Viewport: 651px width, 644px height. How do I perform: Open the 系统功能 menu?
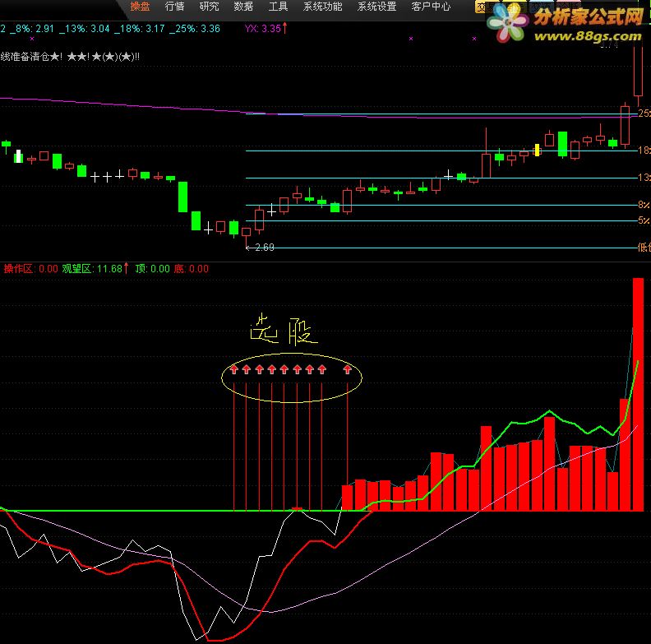tap(322, 7)
